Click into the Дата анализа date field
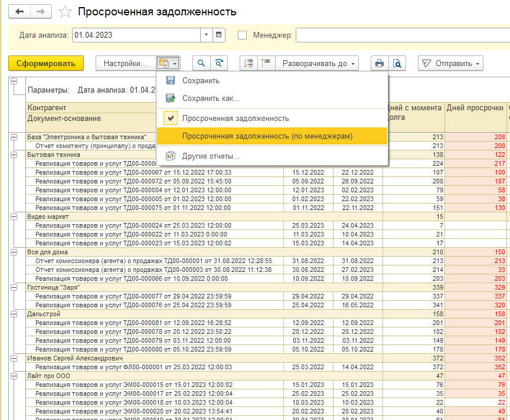The width and height of the screenshot is (510, 420). 136,35
